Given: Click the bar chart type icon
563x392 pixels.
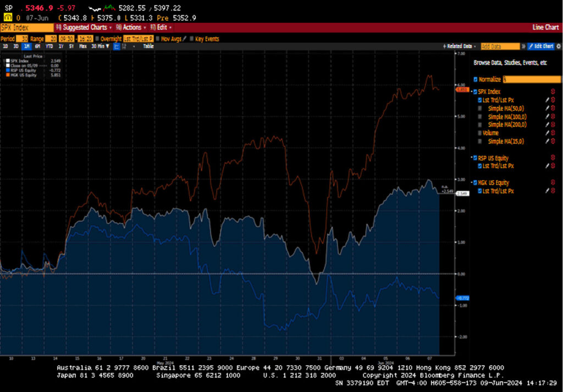Looking at the screenshot, I should (x=124, y=47).
